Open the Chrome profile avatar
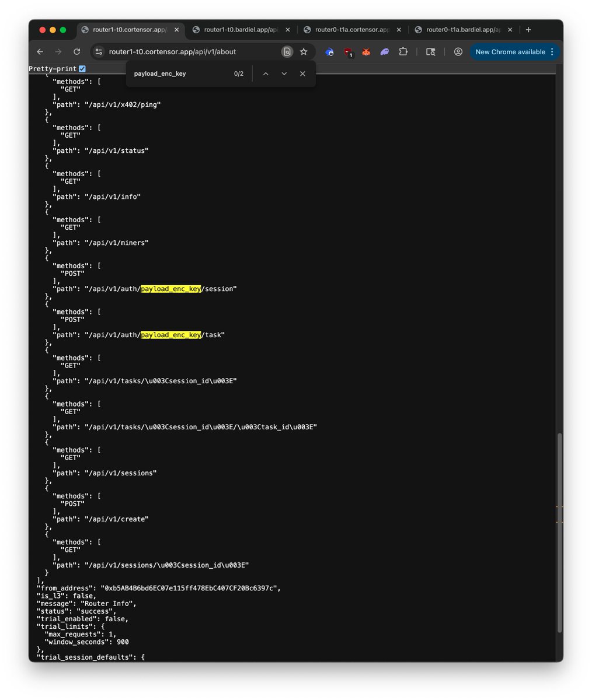Viewport: 592px width, 700px height. pyautogui.click(x=458, y=52)
